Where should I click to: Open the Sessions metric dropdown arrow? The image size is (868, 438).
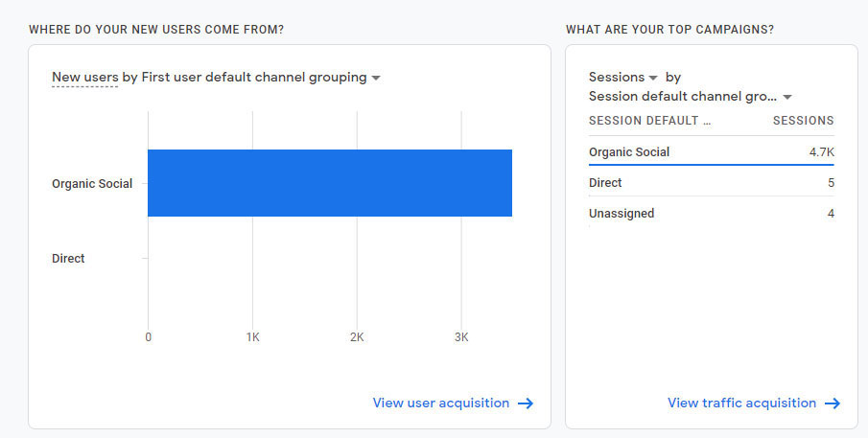pos(653,78)
